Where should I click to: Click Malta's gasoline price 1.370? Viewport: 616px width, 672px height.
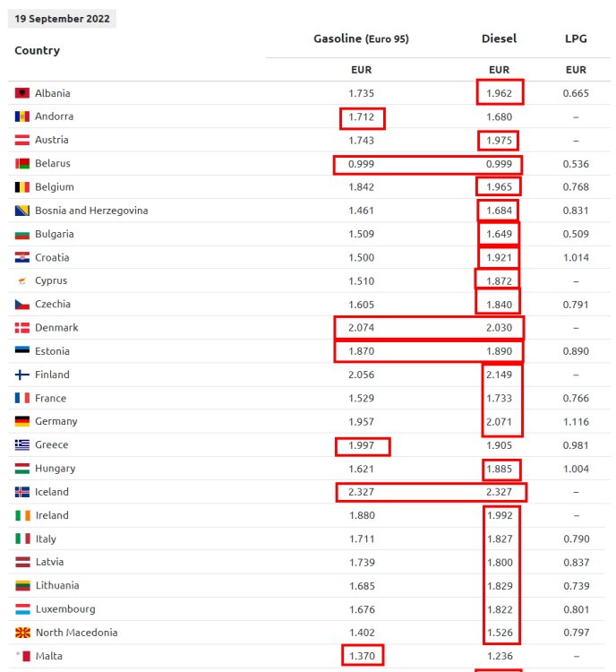362,656
